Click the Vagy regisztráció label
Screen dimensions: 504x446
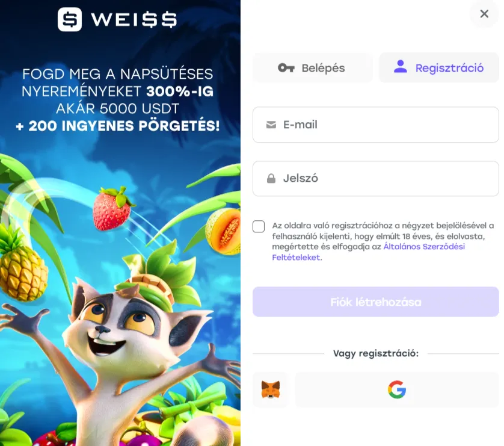376,353
